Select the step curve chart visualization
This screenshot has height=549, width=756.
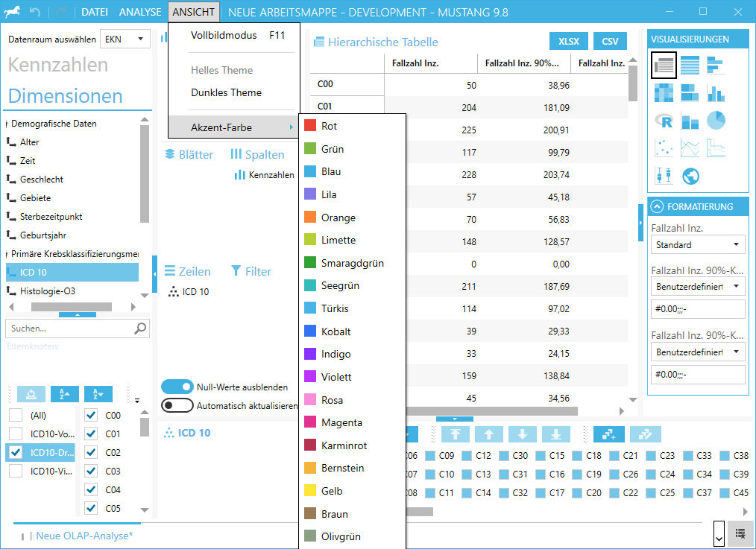(716, 147)
